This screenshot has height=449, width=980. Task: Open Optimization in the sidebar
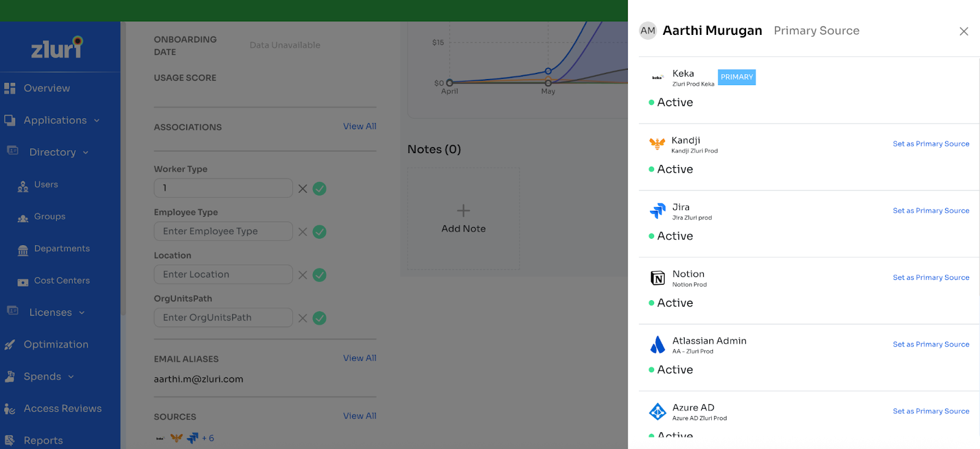56,344
